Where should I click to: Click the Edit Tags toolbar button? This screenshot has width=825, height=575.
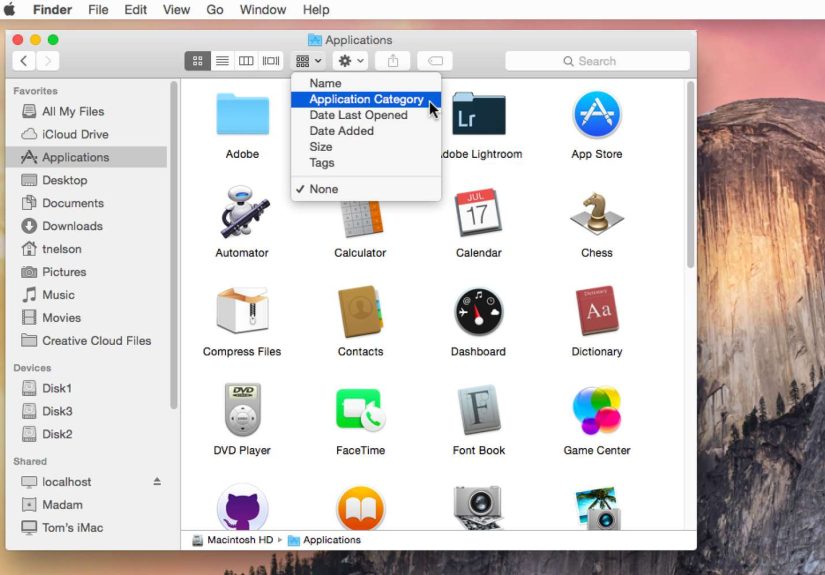click(x=435, y=61)
